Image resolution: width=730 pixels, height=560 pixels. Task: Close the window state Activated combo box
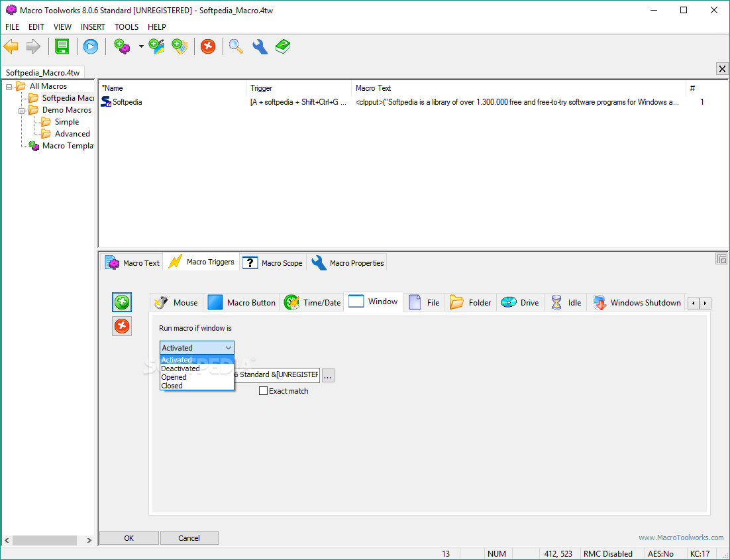point(197,348)
